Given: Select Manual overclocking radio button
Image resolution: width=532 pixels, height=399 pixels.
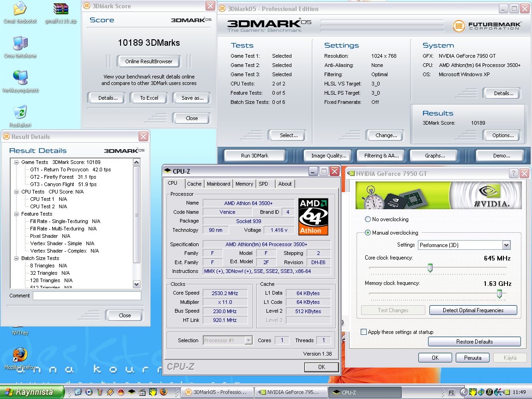Looking at the screenshot, I should pyautogui.click(x=368, y=233).
